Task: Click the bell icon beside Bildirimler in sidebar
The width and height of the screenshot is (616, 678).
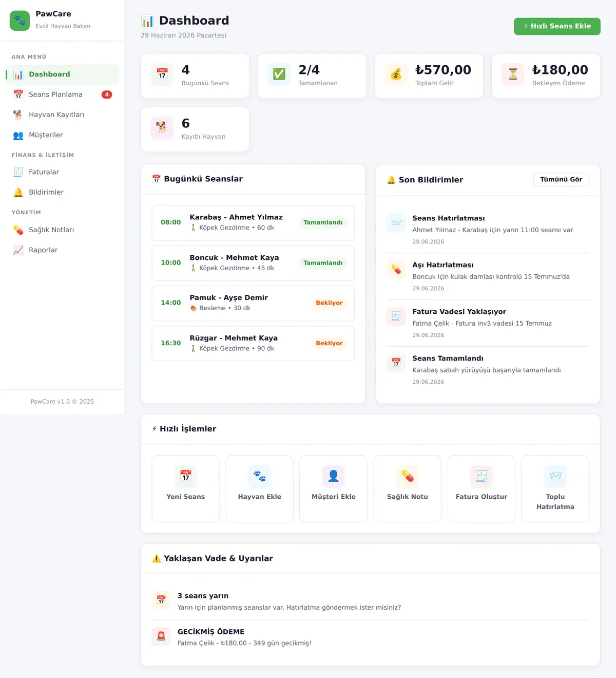Action: (x=18, y=192)
